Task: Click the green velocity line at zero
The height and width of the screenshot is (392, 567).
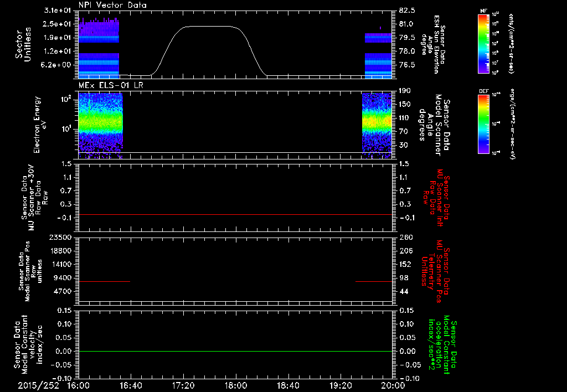Action: [235, 351]
